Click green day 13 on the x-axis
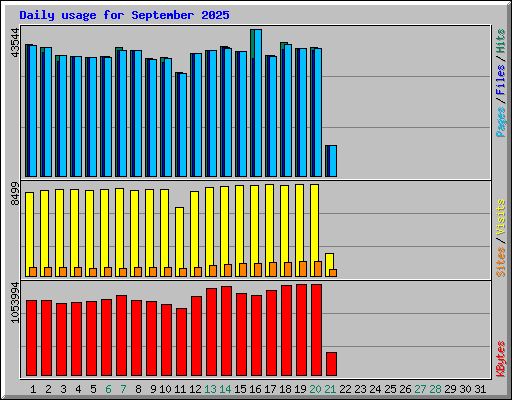This screenshot has height=400, width=512. [x=210, y=389]
